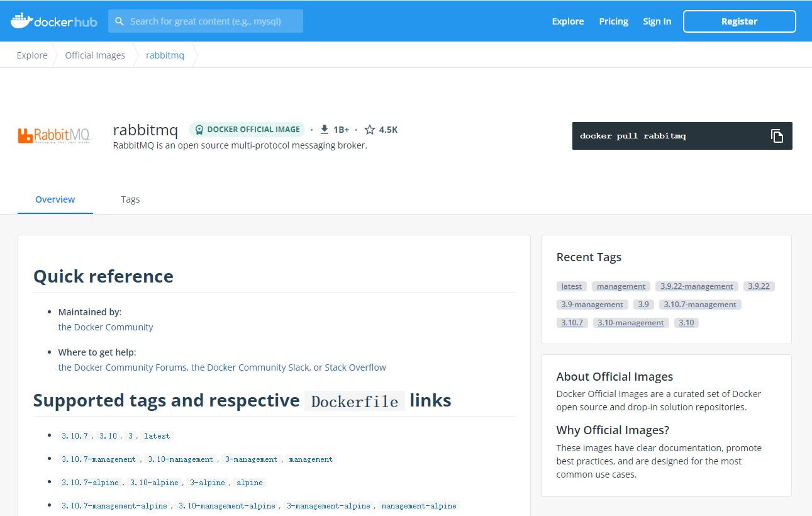Select the 3.9.22-management recent tag

pyautogui.click(x=696, y=286)
